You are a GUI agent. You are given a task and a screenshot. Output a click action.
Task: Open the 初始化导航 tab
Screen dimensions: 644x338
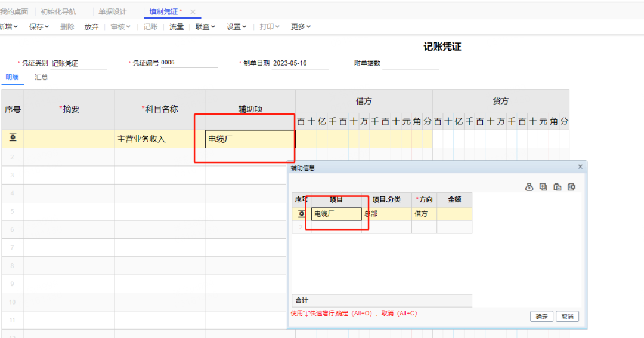[x=58, y=12]
